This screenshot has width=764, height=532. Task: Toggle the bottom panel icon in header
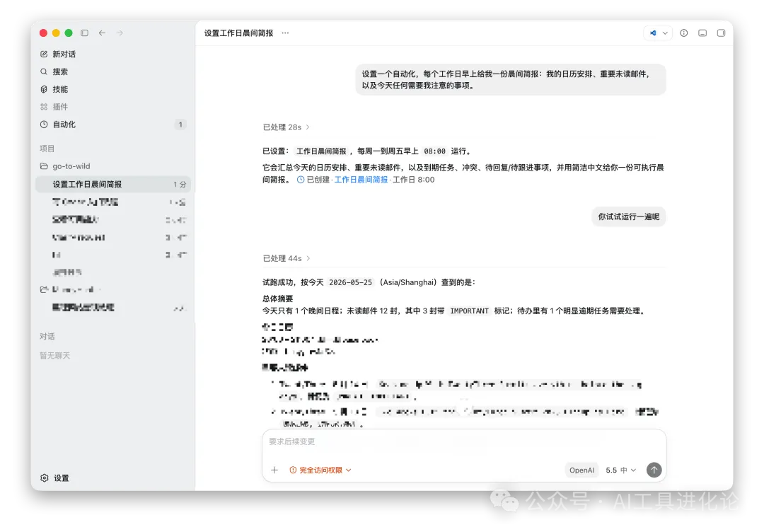702,33
